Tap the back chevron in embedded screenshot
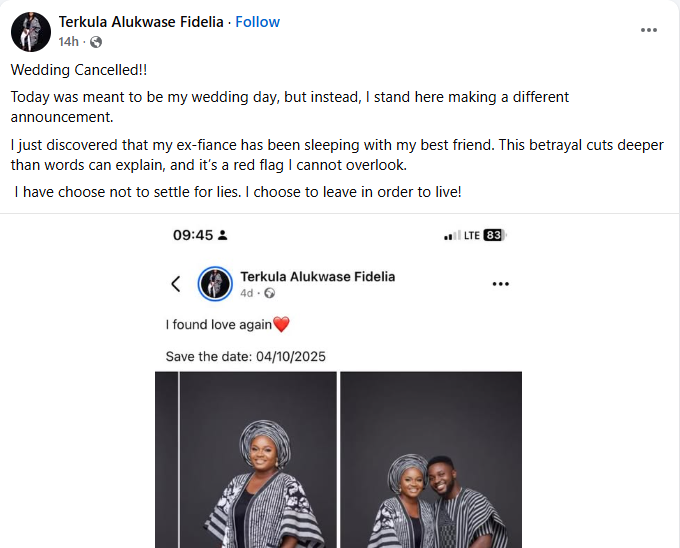 (176, 284)
